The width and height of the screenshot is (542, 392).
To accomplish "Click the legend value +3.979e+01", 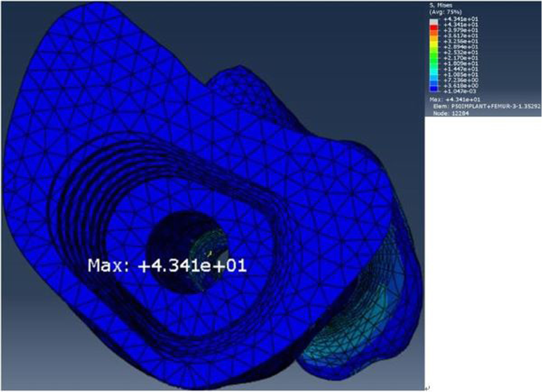I will pyautogui.click(x=461, y=30).
